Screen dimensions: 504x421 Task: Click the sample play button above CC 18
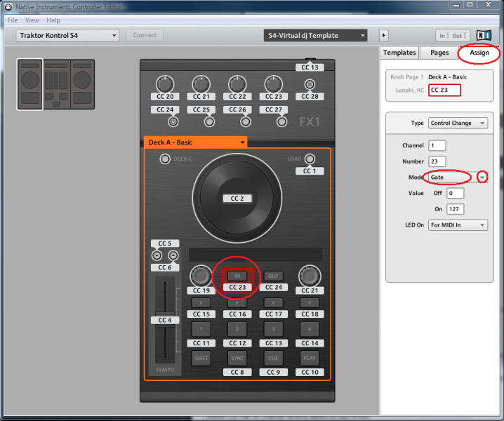(x=310, y=302)
